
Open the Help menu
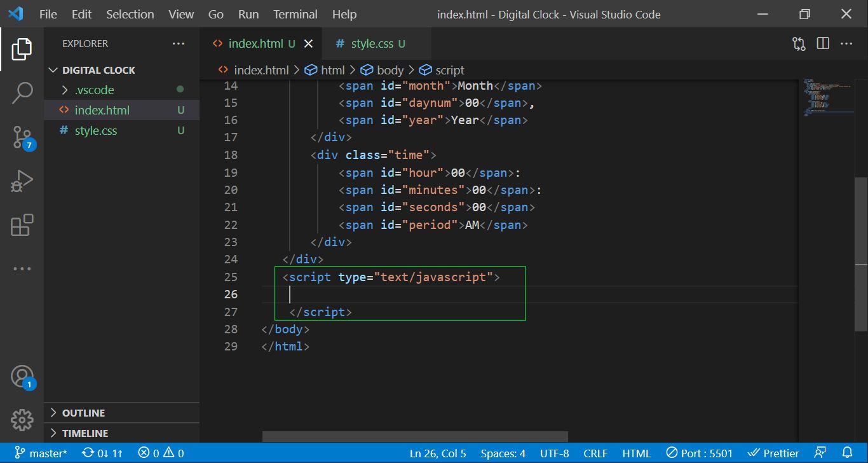344,14
